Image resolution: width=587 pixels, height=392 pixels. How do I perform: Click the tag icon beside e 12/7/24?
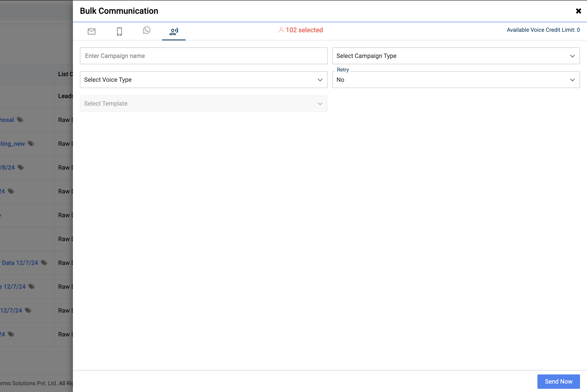(32, 286)
